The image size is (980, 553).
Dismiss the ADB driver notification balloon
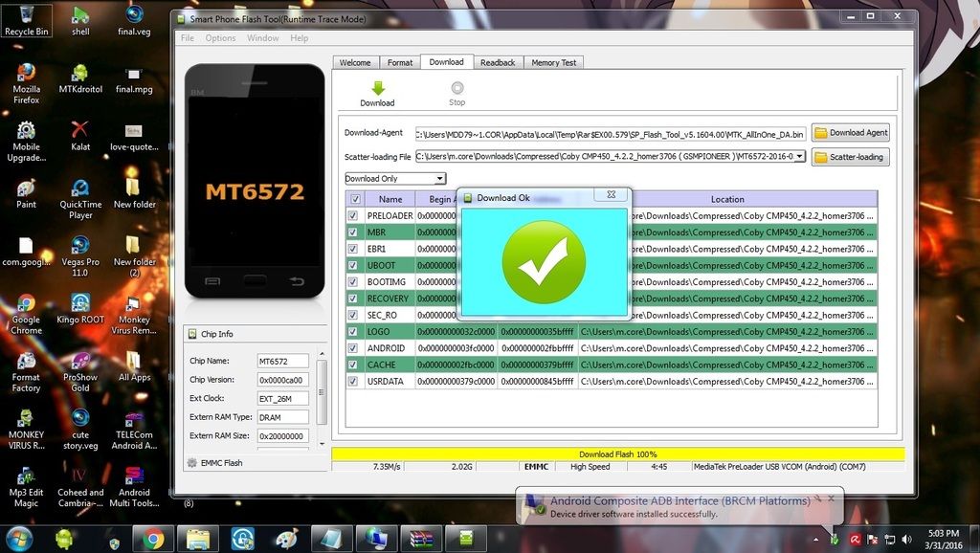point(832,498)
